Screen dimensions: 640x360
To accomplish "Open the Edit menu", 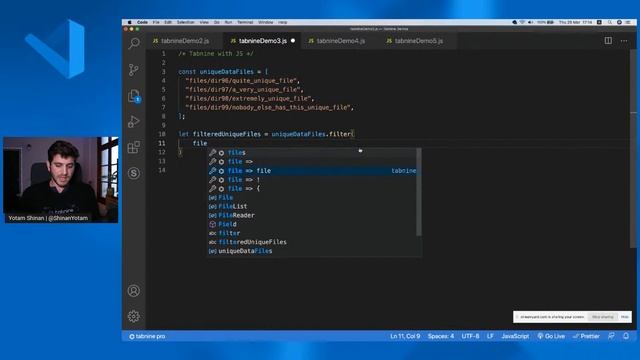I will pos(168,22).
